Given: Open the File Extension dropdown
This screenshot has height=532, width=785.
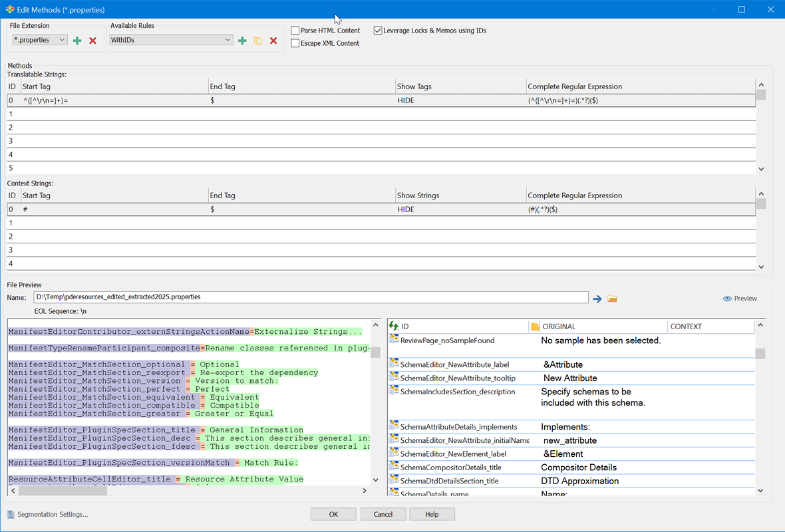Looking at the screenshot, I should pos(40,40).
